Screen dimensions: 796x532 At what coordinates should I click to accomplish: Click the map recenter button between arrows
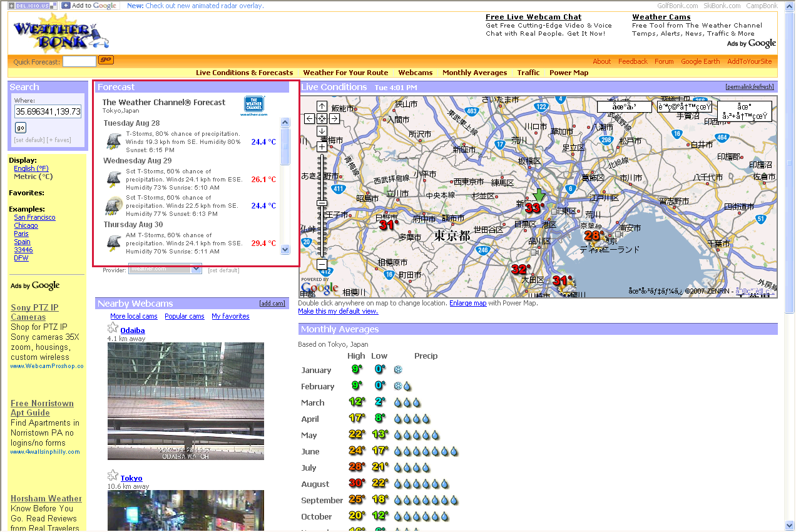tap(322, 118)
